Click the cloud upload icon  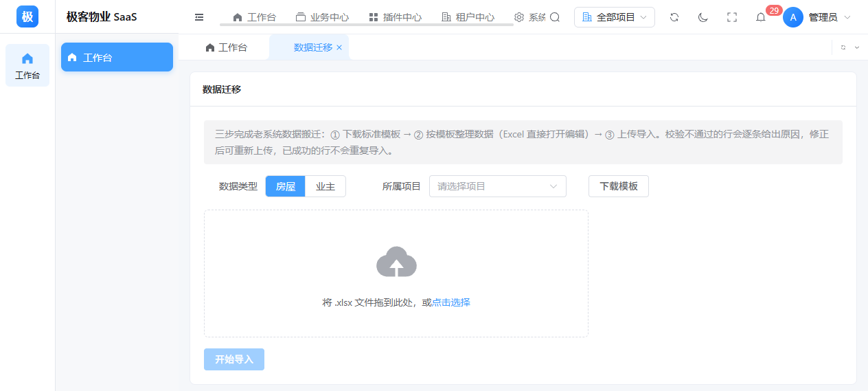point(396,262)
